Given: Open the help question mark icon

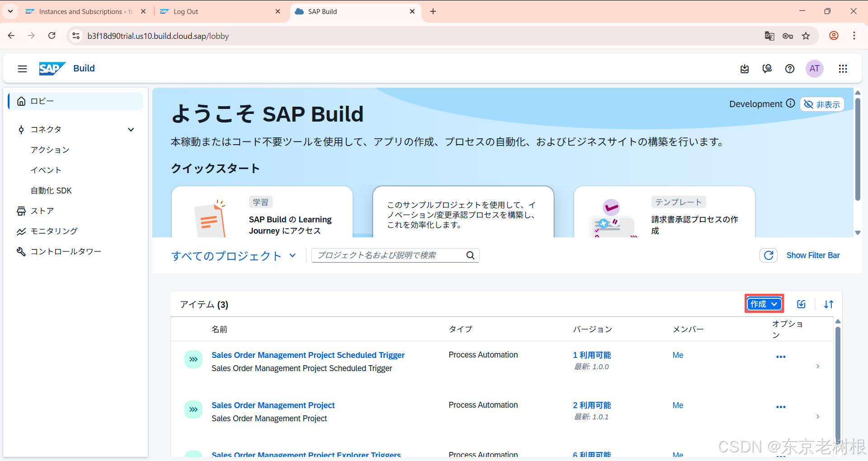Looking at the screenshot, I should coord(790,69).
